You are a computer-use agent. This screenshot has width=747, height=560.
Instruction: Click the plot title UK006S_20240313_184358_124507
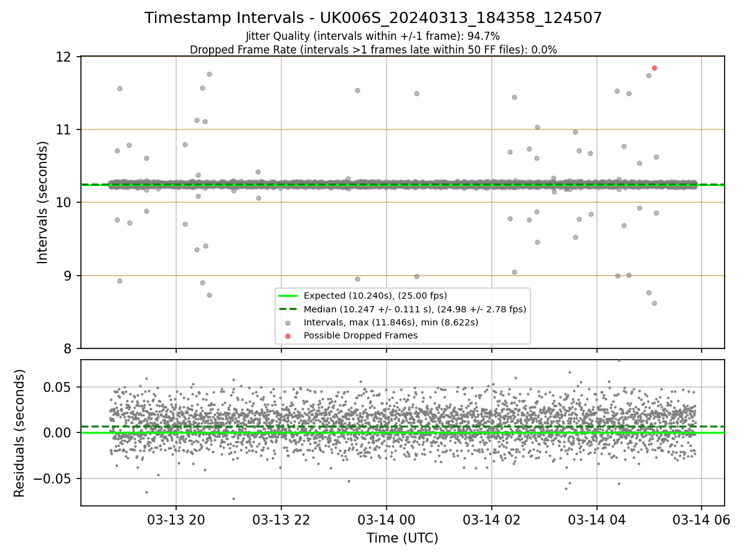click(x=373, y=18)
